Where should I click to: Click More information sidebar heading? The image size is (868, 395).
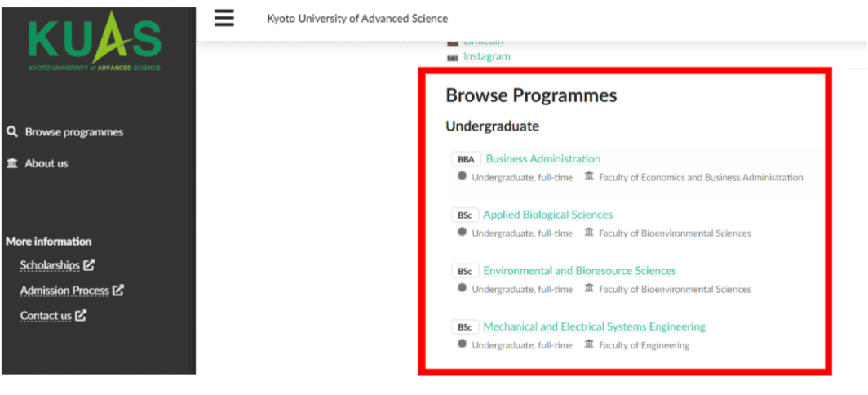[x=49, y=242]
